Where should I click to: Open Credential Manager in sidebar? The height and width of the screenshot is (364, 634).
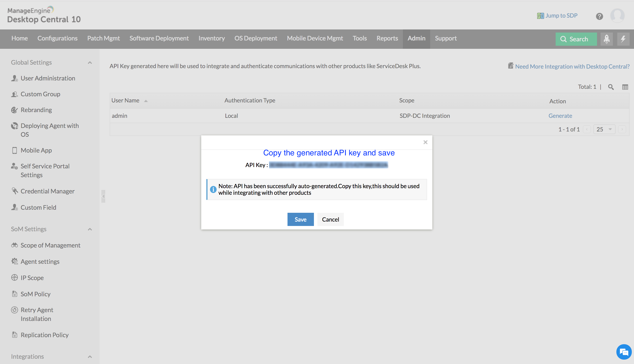tap(47, 191)
